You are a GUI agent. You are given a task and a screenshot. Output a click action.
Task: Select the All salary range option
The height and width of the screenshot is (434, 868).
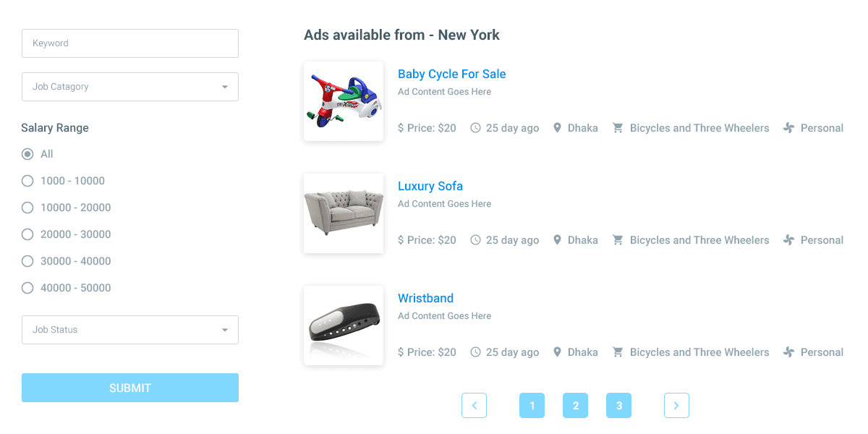pos(27,154)
